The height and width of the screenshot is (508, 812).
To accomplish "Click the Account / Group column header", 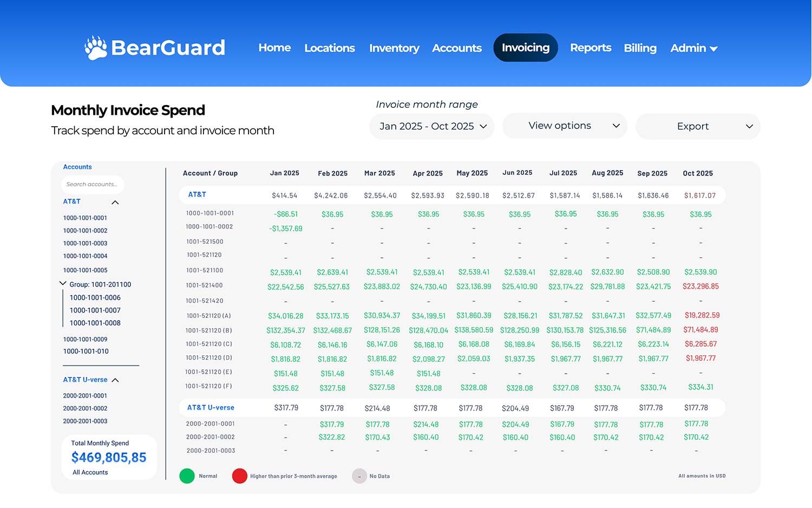I will pyautogui.click(x=210, y=173).
